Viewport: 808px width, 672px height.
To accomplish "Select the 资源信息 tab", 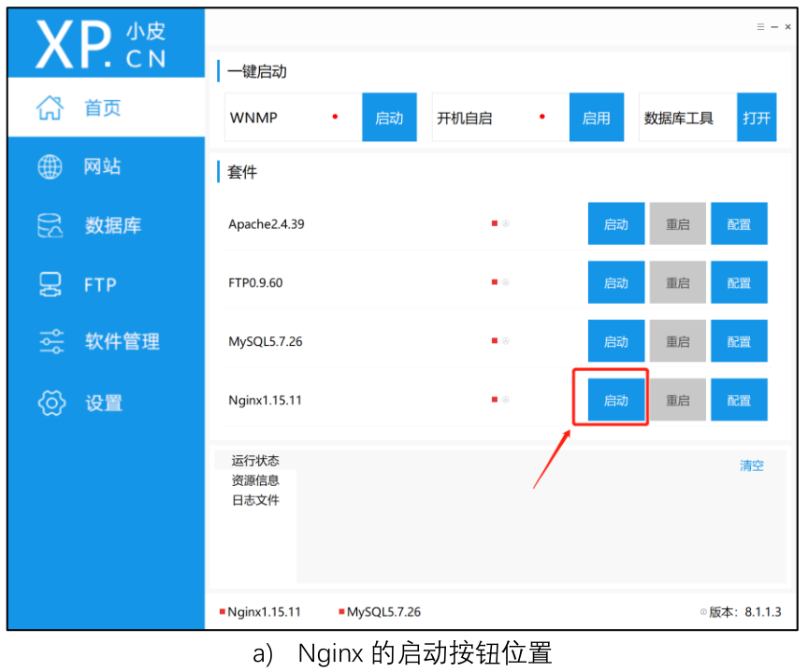I will click(255, 480).
